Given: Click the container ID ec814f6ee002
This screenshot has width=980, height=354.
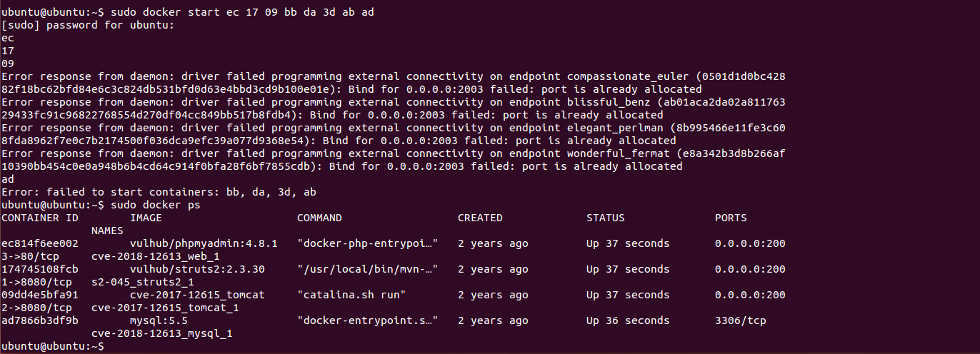Looking at the screenshot, I should click(x=40, y=244).
